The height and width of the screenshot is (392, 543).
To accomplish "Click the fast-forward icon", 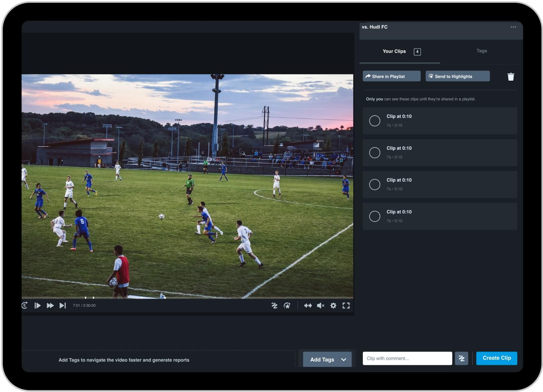I will point(50,305).
